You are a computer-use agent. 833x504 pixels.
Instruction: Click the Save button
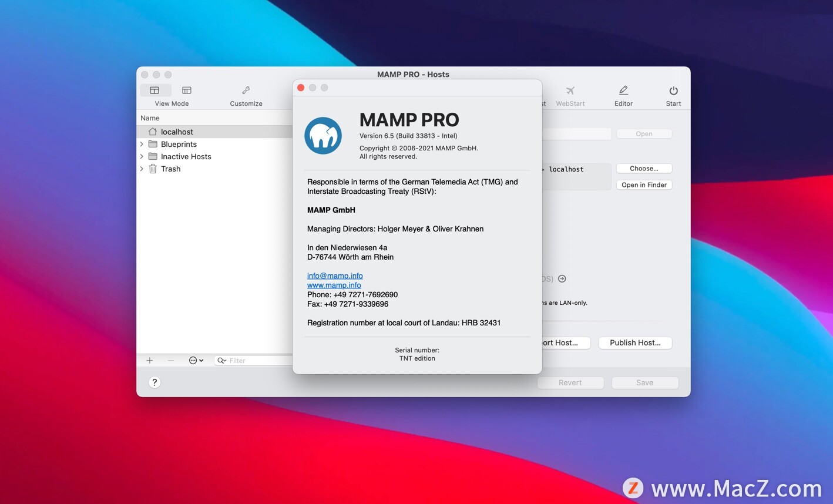pos(644,383)
